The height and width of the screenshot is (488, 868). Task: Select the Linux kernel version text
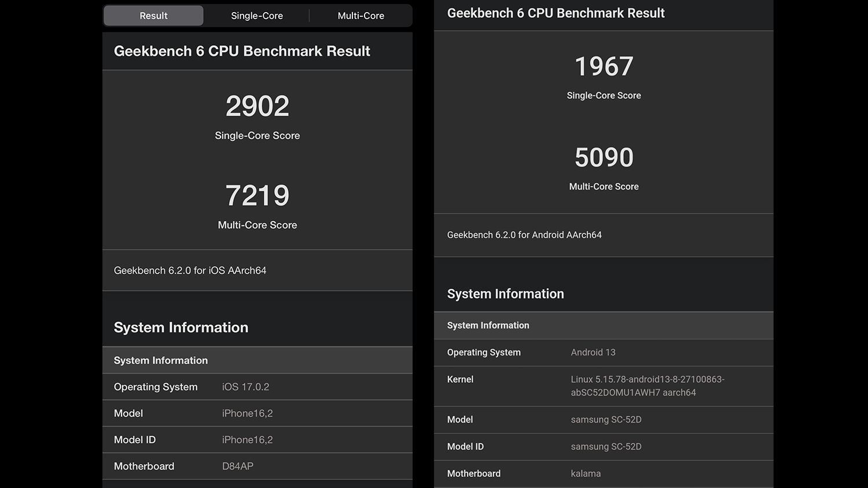[647, 386]
